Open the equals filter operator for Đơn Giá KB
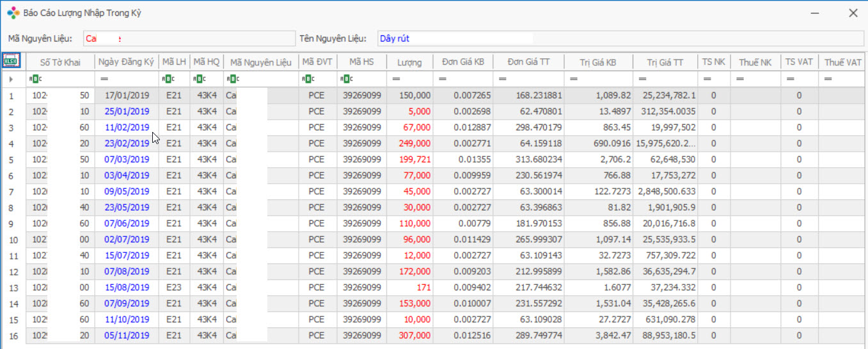This screenshot has height=349, width=868. point(441,79)
